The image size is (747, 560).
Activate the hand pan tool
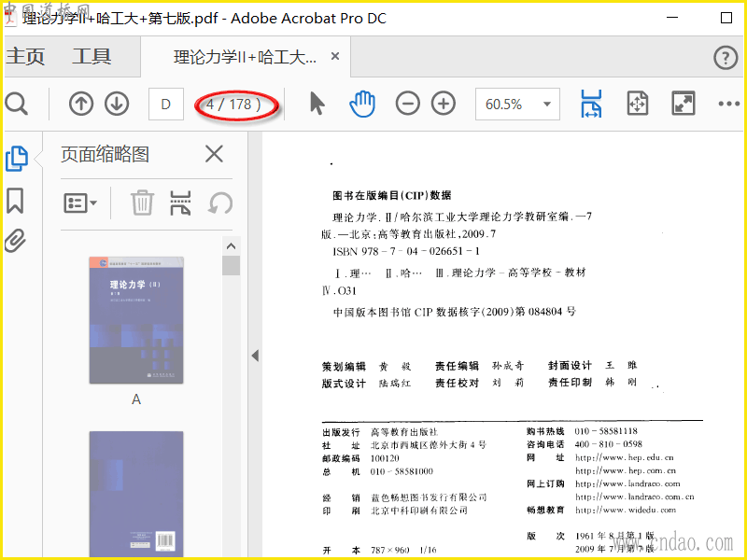362,104
